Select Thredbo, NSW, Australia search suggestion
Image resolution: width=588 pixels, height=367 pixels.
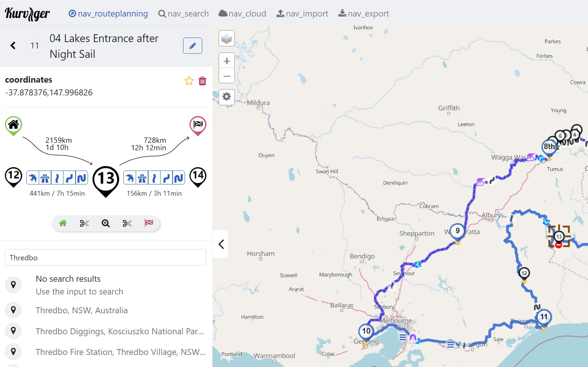82,310
